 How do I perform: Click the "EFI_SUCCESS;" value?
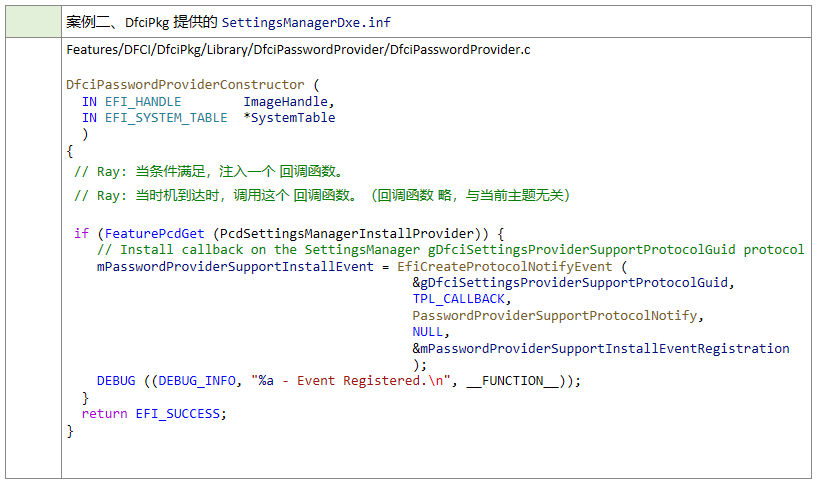[181, 414]
